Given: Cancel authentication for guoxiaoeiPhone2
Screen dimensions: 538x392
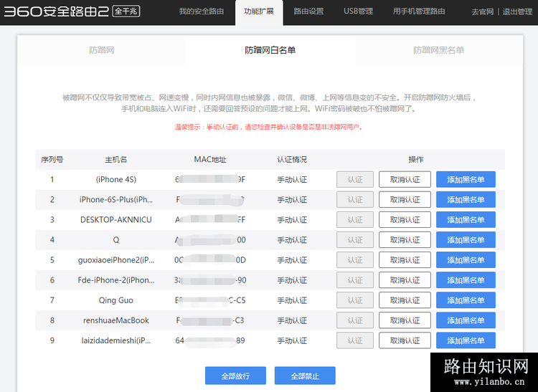Looking at the screenshot, I should (x=405, y=260).
